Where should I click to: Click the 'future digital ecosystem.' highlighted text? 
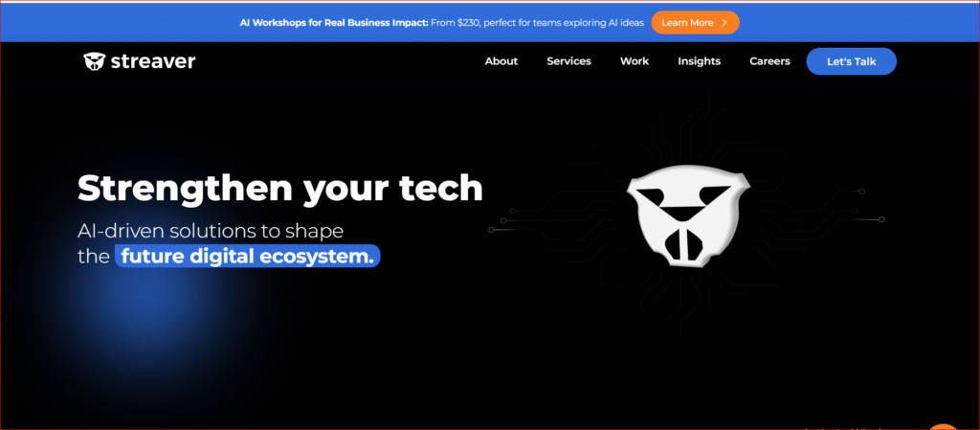pyautogui.click(x=248, y=257)
